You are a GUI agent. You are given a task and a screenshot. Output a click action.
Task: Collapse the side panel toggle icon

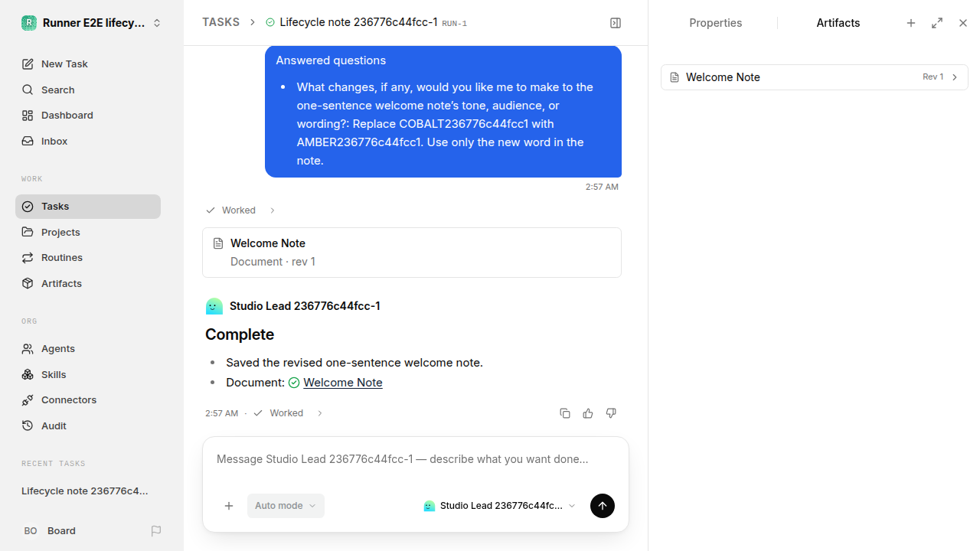(x=616, y=23)
